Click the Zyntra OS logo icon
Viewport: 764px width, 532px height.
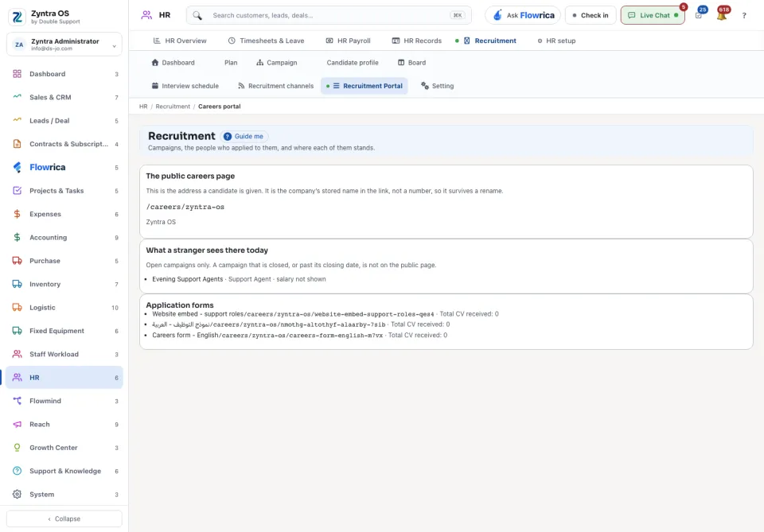[17, 17]
